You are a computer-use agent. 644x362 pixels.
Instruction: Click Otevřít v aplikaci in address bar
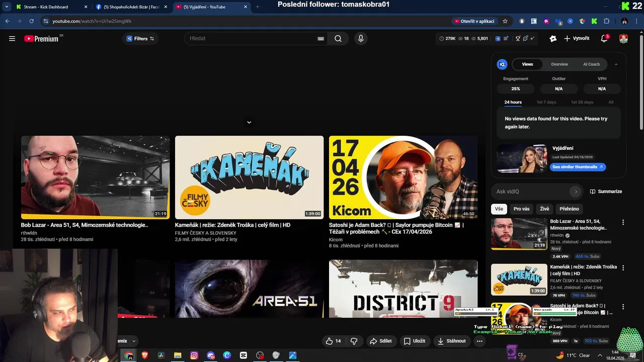(x=474, y=21)
